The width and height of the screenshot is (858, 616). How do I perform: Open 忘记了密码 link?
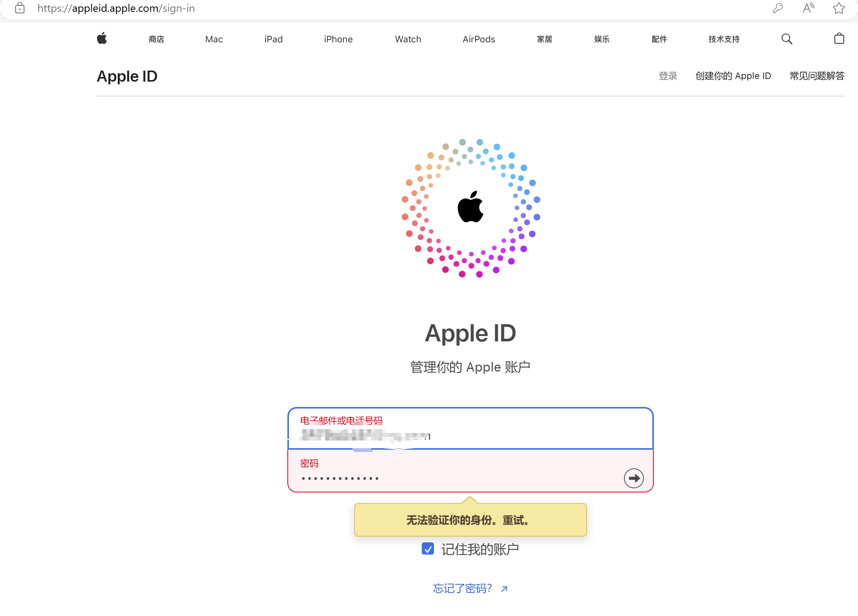tap(462, 588)
